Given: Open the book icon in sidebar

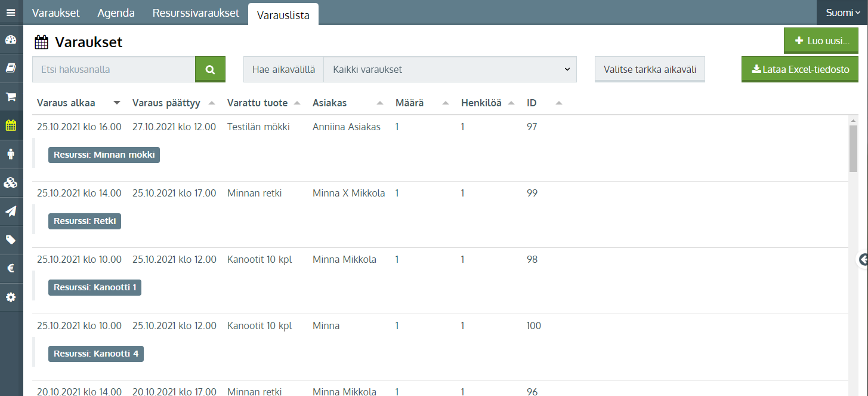Looking at the screenshot, I should (11, 68).
